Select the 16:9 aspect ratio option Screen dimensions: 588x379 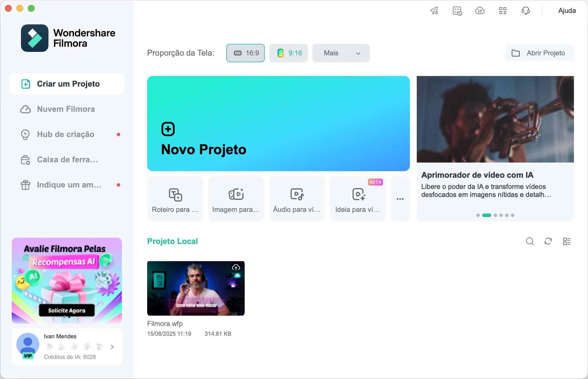pyautogui.click(x=245, y=53)
